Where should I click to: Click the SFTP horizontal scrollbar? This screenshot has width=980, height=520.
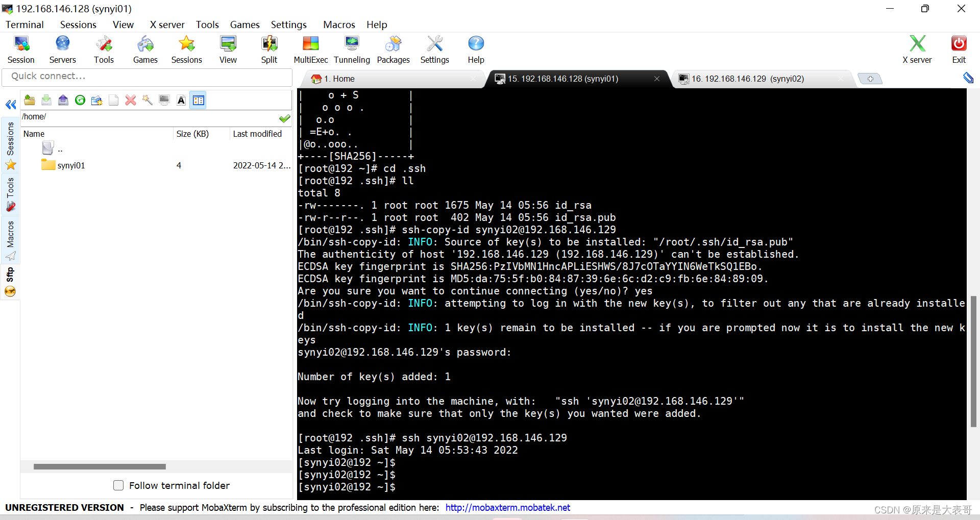[100, 466]
